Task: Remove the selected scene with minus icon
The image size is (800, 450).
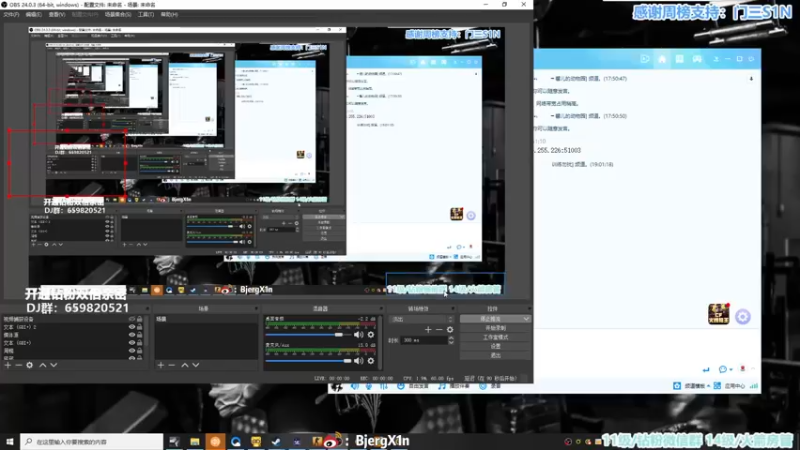Action: point(171,365)
